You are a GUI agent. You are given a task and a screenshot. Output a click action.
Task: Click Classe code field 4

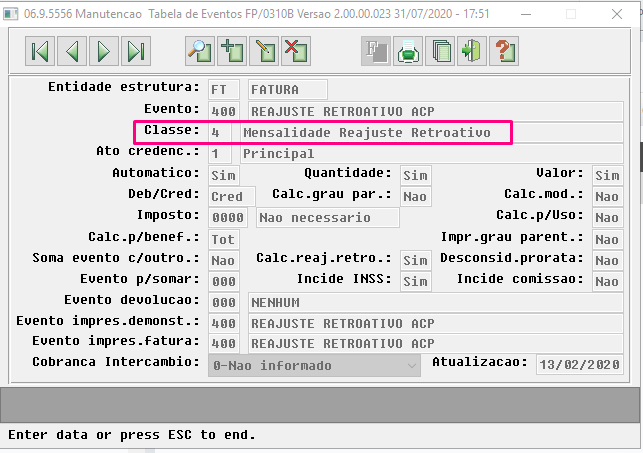pos(219,132)
